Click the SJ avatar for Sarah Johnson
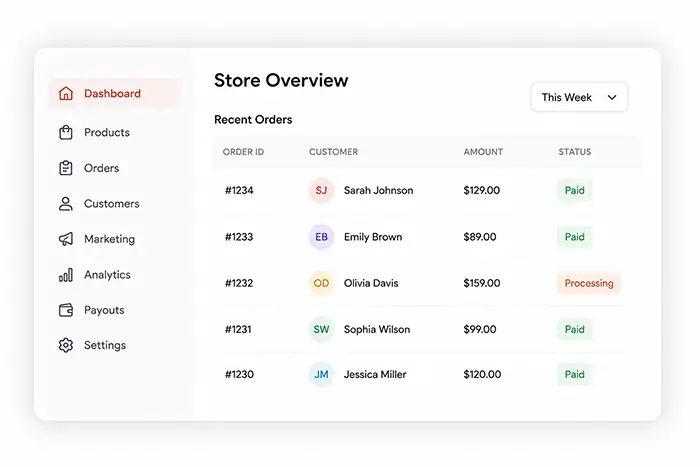Image resolution: width=700 pixels, height=467 pixels. point(321,191)
